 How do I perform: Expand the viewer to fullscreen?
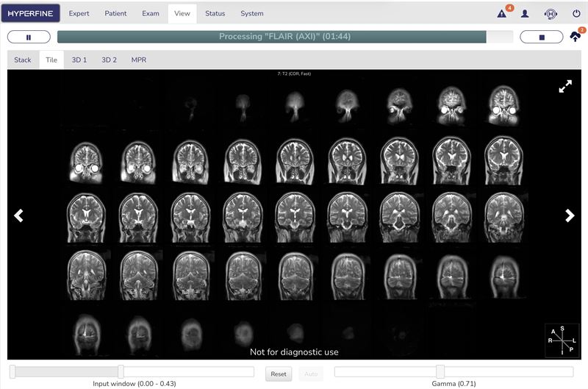565,86
